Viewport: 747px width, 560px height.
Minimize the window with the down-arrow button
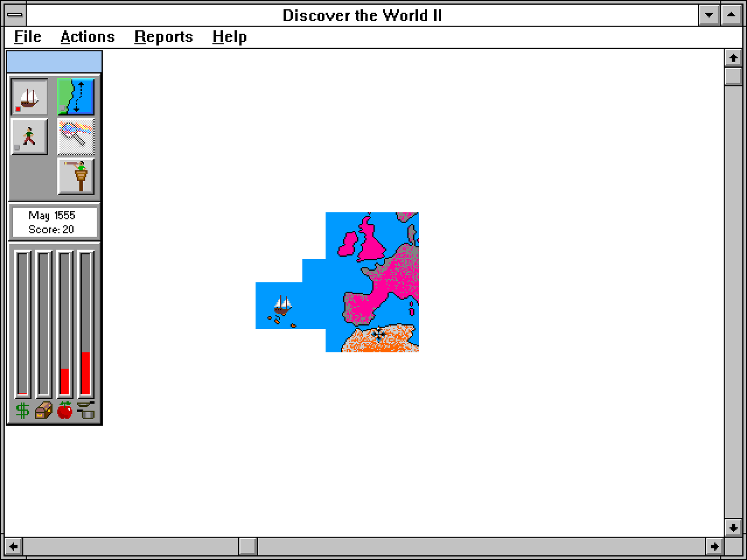709,15
